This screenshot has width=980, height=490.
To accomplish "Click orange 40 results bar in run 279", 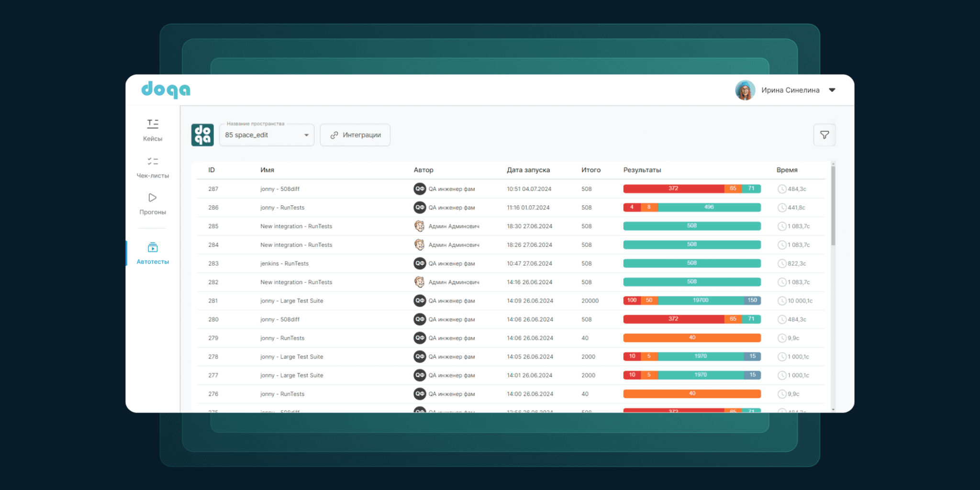I will coord(692,338).
